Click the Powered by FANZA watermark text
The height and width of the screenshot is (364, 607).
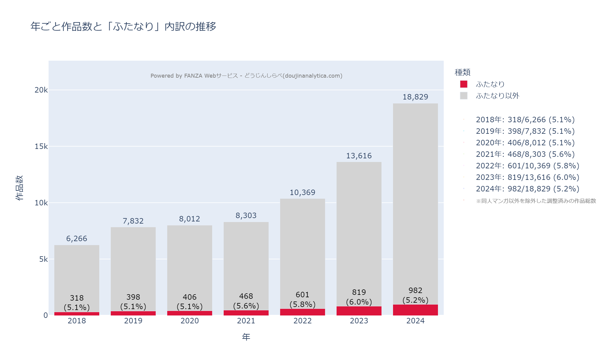tap(246, 76)
